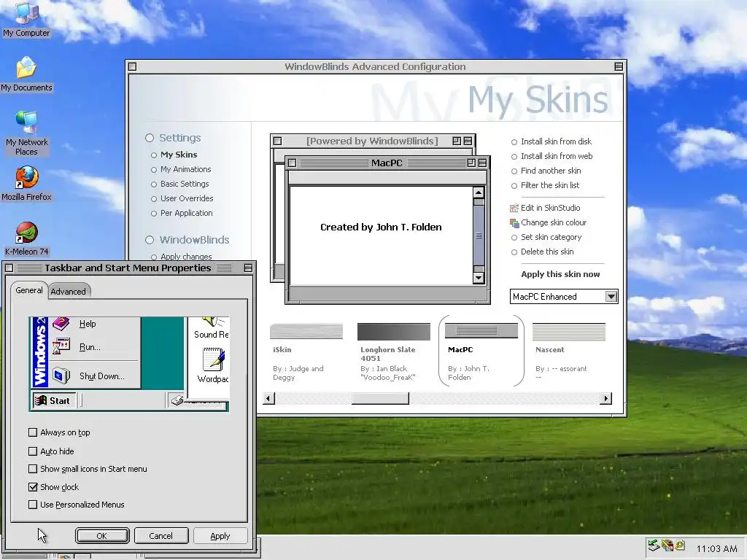Click the skin list left scroll arrow
This screenshot has height=560, width=747.
coord(268,399)
